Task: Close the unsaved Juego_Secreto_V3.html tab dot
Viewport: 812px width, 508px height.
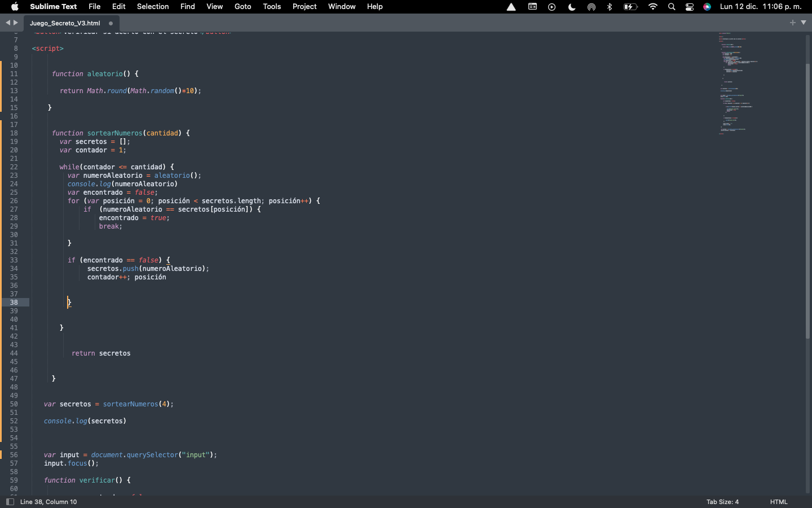Action: tap(111, 23)
